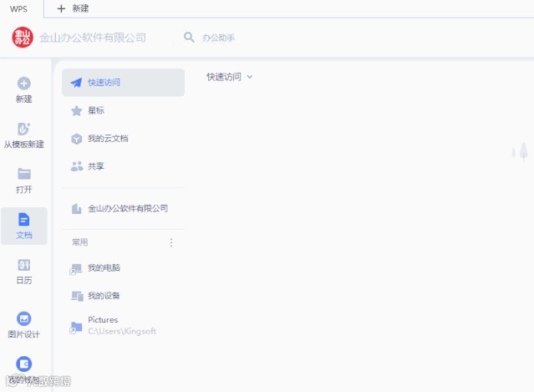Open 我的设备 entry
This screenshot has height=392, width=534.
tap(124, 296)
